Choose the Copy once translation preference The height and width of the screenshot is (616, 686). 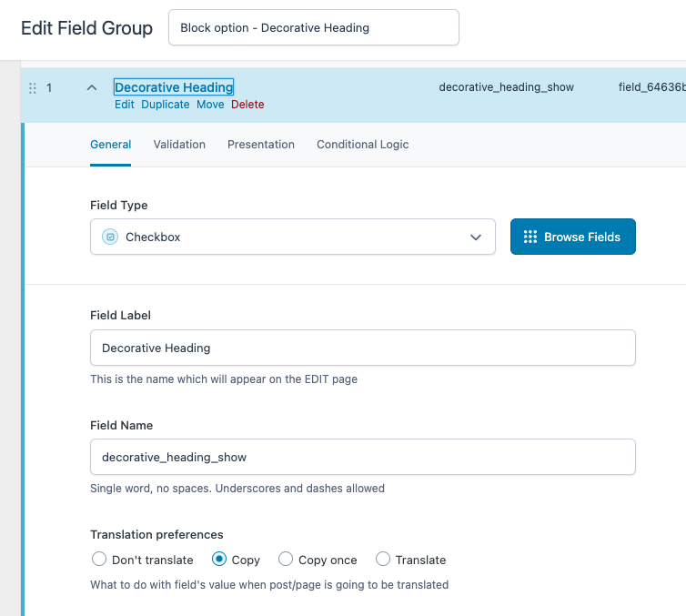[286, 559]
